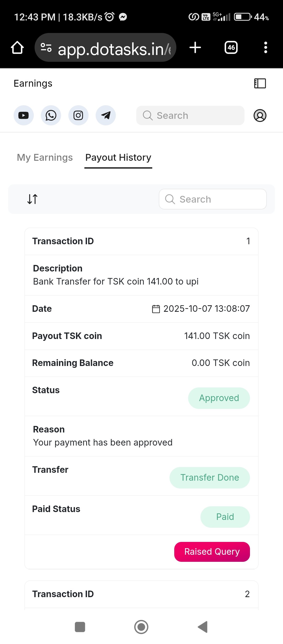The image size is (283, 644).
Task: Switch to the My Earnings tab
Action: (45, 158)
